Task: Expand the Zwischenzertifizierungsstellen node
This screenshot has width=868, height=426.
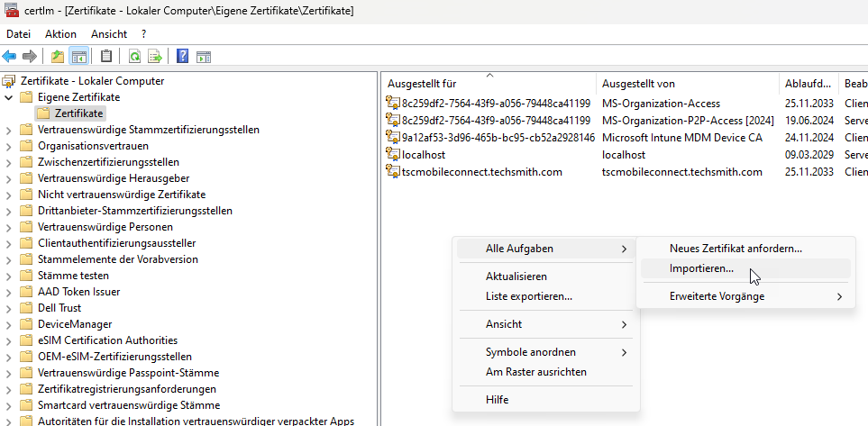Action: [x=9, y=162]
